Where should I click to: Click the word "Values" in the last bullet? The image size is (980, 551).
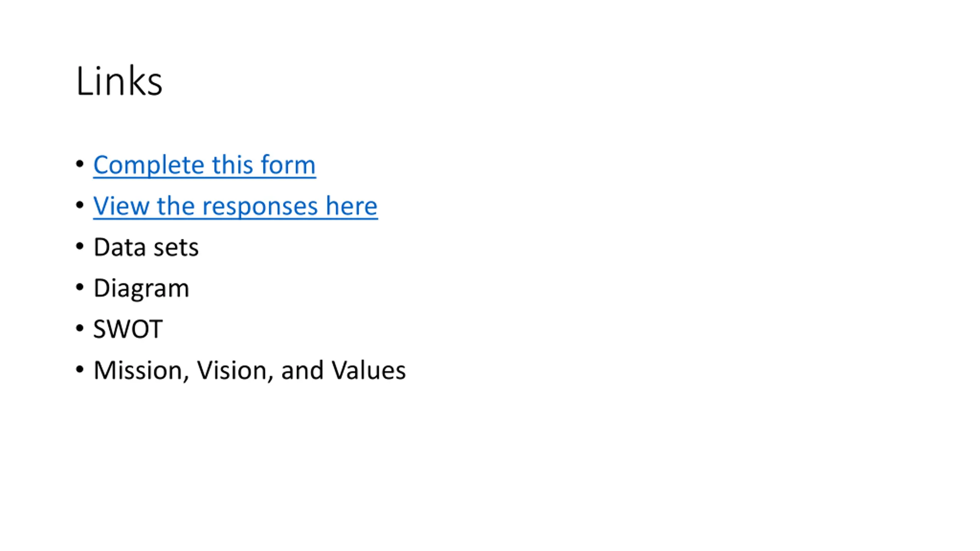tap(368, 370)
